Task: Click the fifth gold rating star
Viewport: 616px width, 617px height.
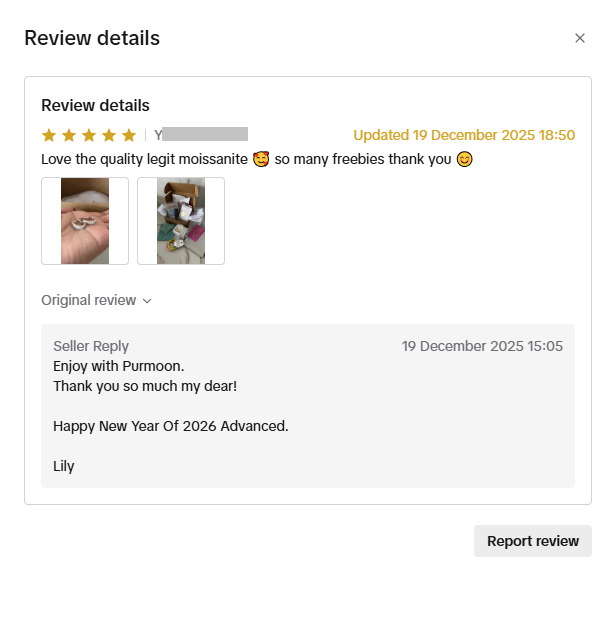Action: click(x=129, y=135)
